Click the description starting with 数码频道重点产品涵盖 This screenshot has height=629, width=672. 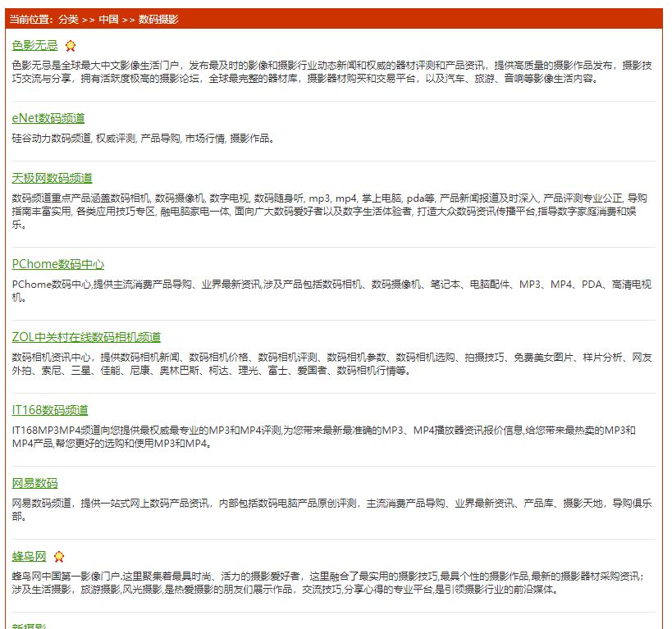(329, 212)
